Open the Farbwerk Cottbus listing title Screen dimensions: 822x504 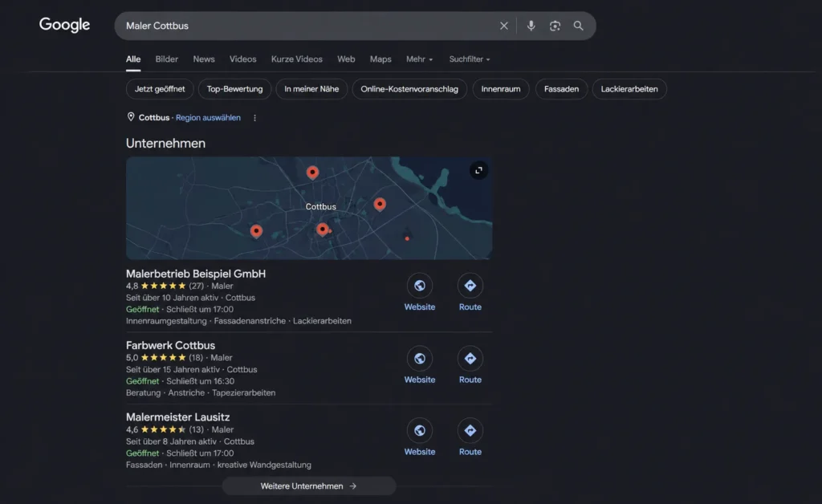(x=170, y=345)
